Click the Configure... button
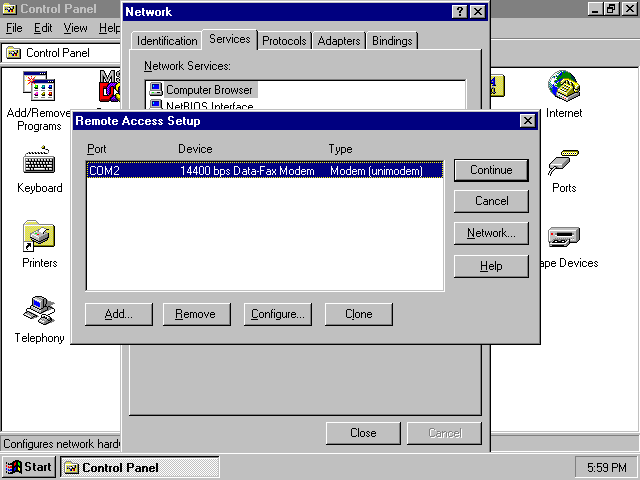640x480 pixels. [x=278, y=314]
